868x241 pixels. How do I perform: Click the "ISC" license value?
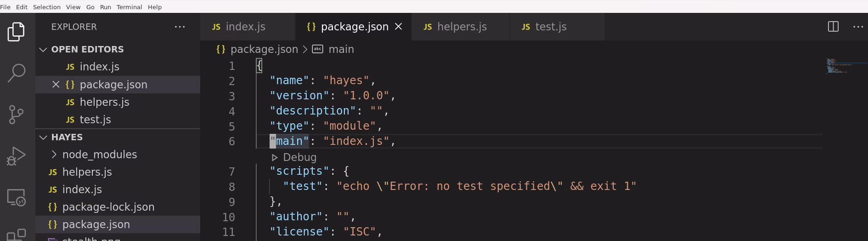tap(360, 232)
